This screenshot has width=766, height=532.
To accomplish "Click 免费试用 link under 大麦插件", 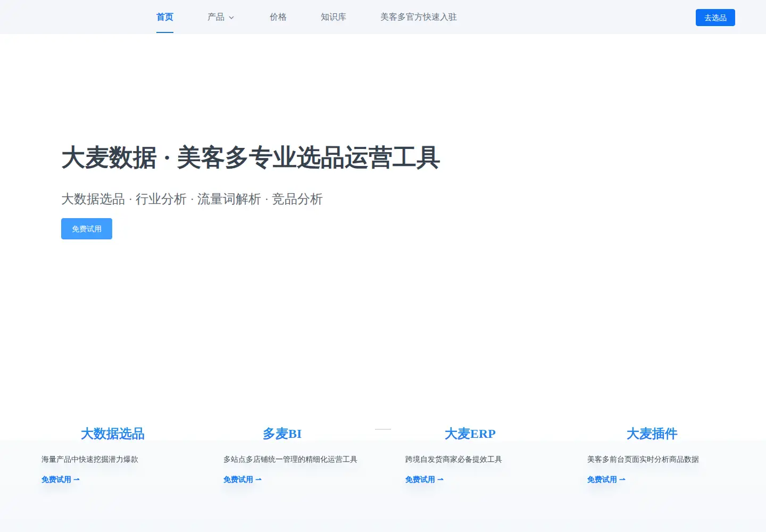I will click(x=606, y=479).
